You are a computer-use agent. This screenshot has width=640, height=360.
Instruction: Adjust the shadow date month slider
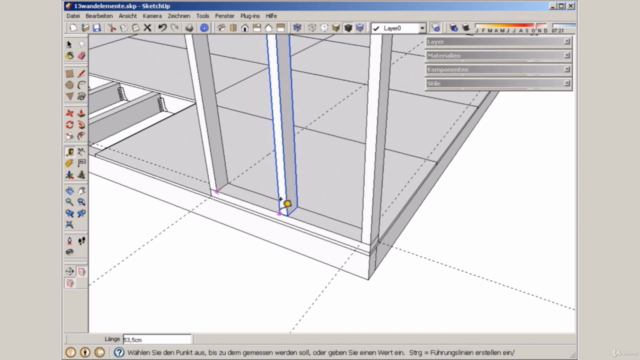[511, 28]
